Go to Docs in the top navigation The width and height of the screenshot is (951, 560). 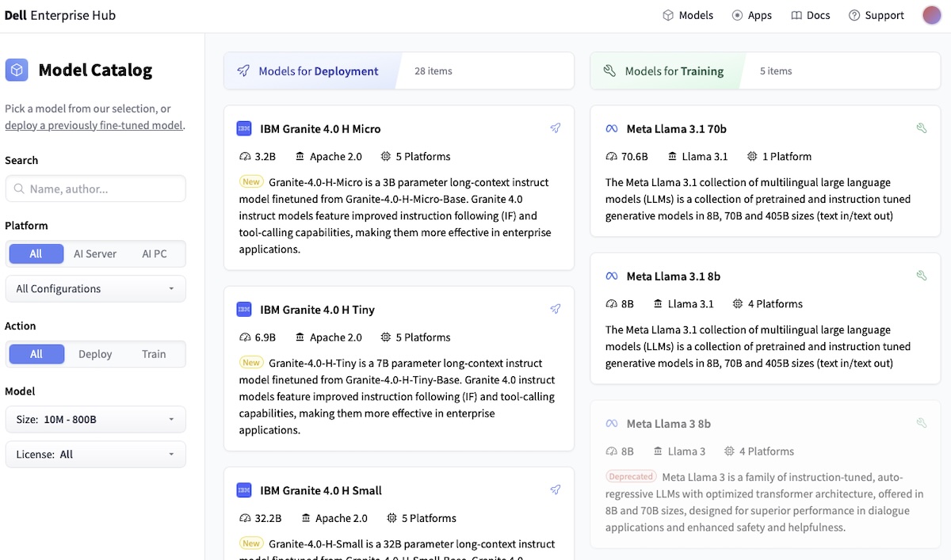point(811,15)
